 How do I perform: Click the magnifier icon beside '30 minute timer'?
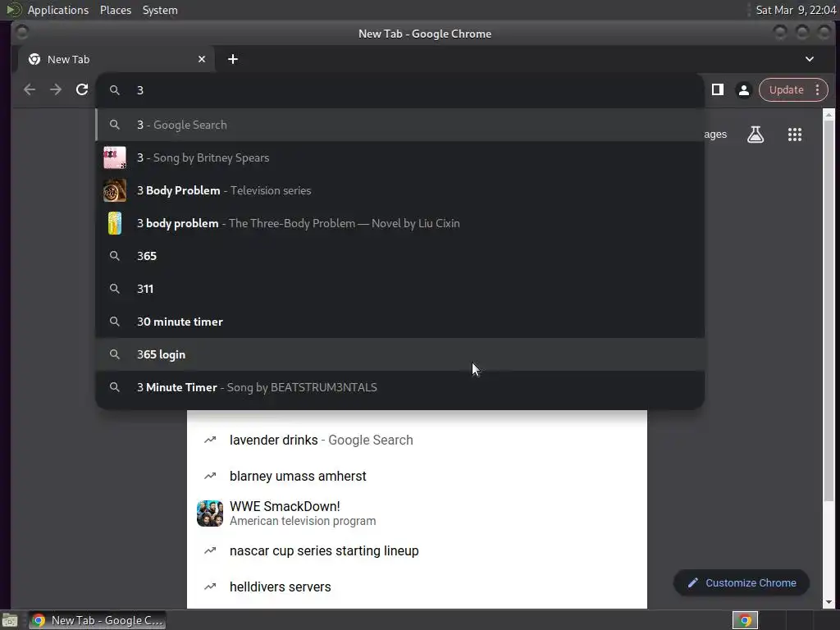coord(115,322)
